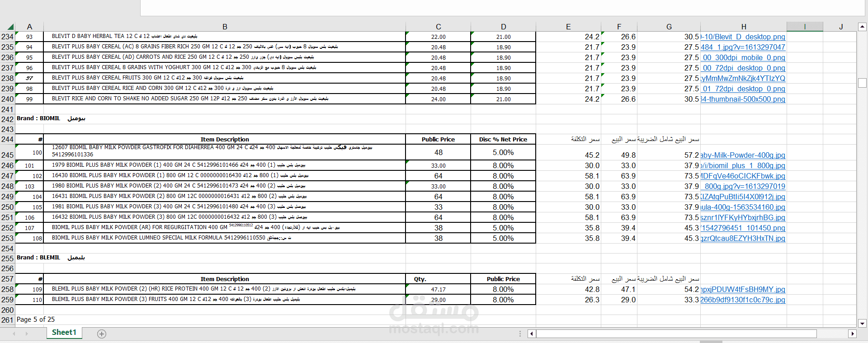Open the Blevit_D_desktop.png link

(743, 37)
